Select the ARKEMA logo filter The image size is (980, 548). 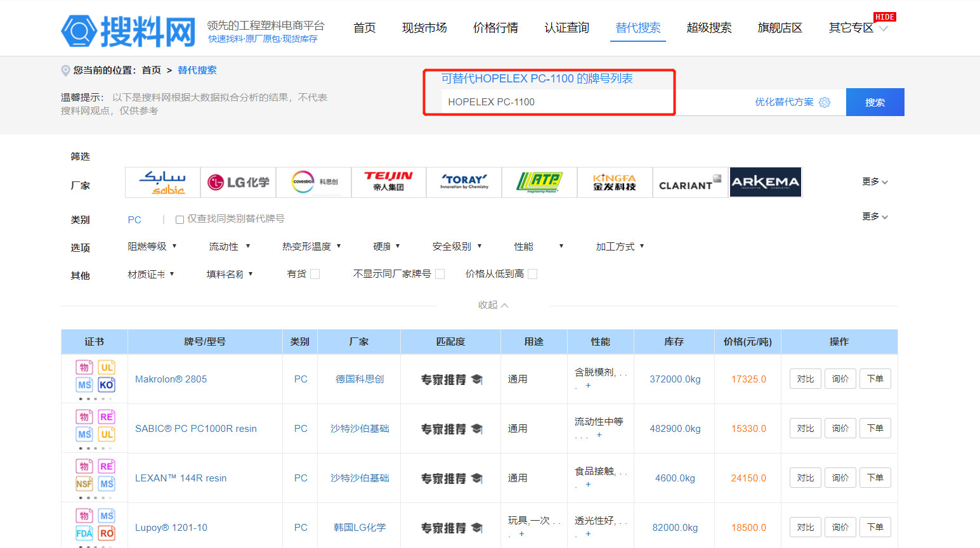(765, 183)
